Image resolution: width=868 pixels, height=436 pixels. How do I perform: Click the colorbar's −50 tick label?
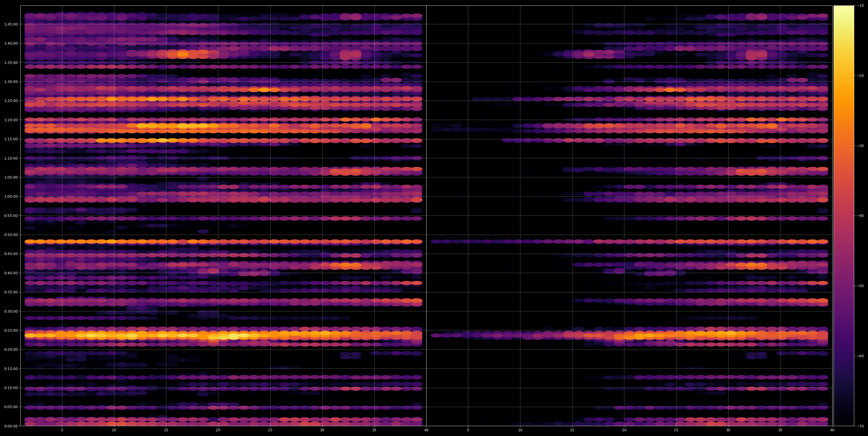(x=860, y=286)
